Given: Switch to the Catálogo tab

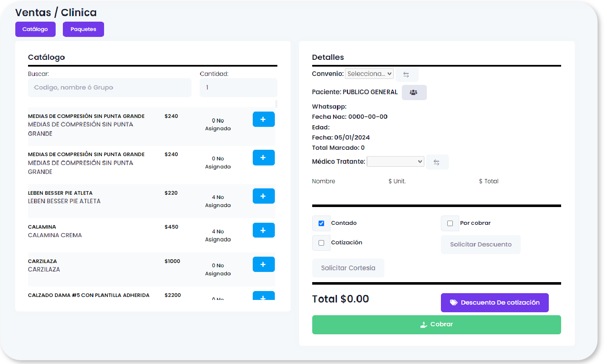Looking at the screenshot, I should pyautogui.click(x=35, y=29).
